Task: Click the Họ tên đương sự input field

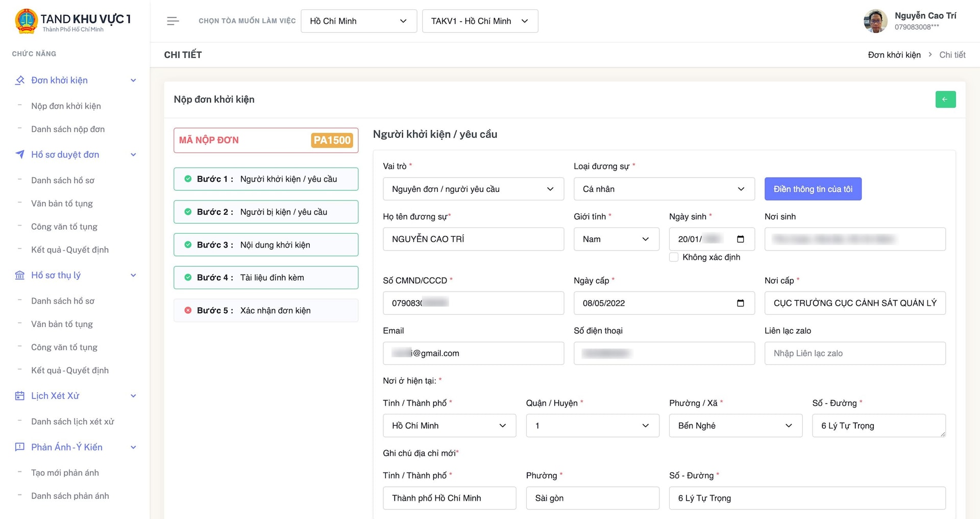Action: [473, 239]
